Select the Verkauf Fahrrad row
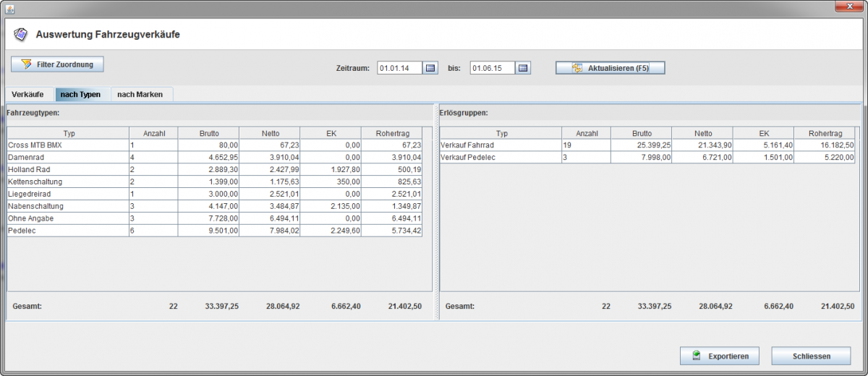The width and height of the screenshot is (868, 376). (x=501, y=145)
